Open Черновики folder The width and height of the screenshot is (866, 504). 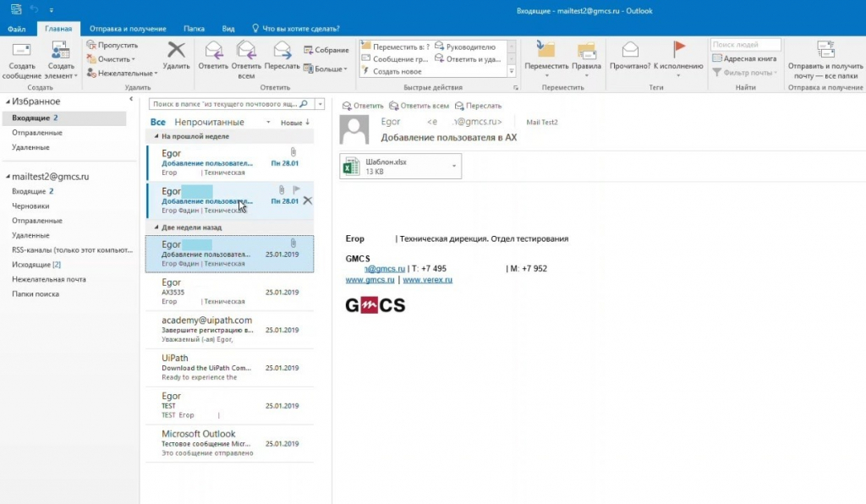pos(30,205)
